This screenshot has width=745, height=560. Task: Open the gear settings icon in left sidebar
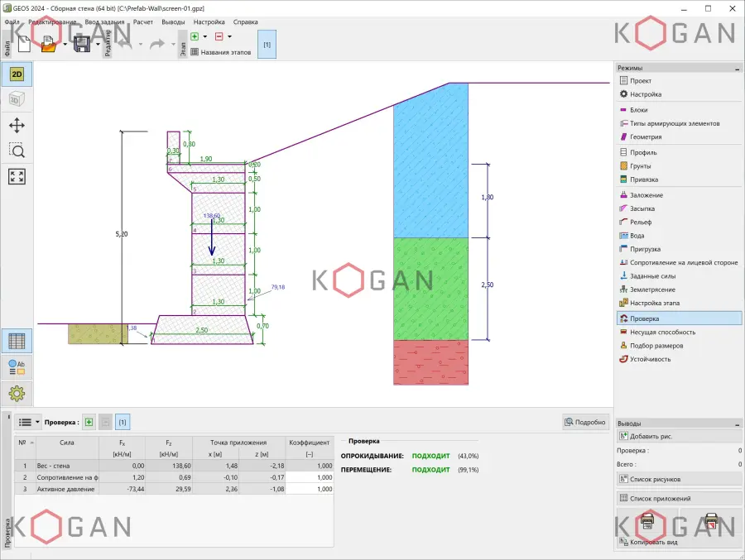(x=17, y=393)
